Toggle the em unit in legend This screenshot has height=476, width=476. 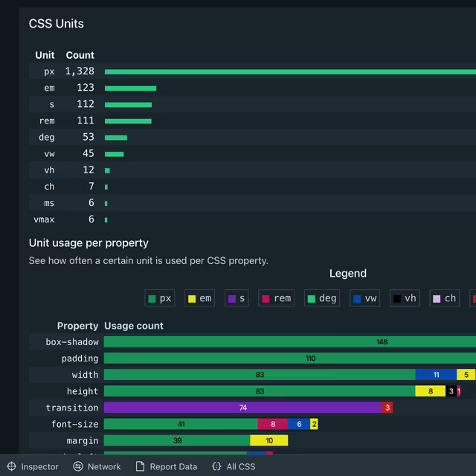click(x=200, y=298)
